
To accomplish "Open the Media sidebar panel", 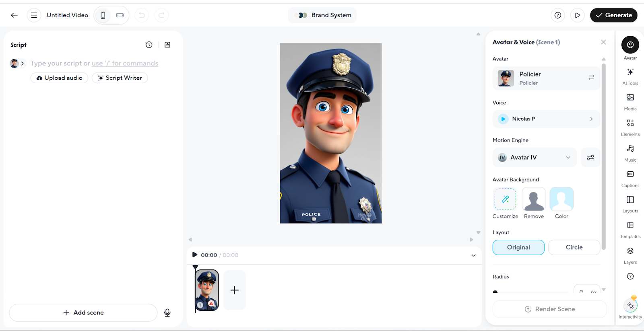I will pyautogui.click(x=630, y=101).
